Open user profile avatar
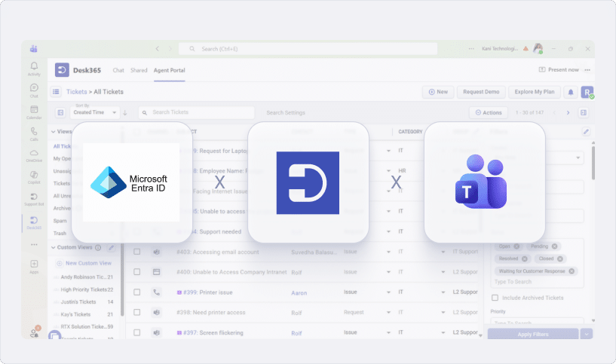 click(538, 49)
